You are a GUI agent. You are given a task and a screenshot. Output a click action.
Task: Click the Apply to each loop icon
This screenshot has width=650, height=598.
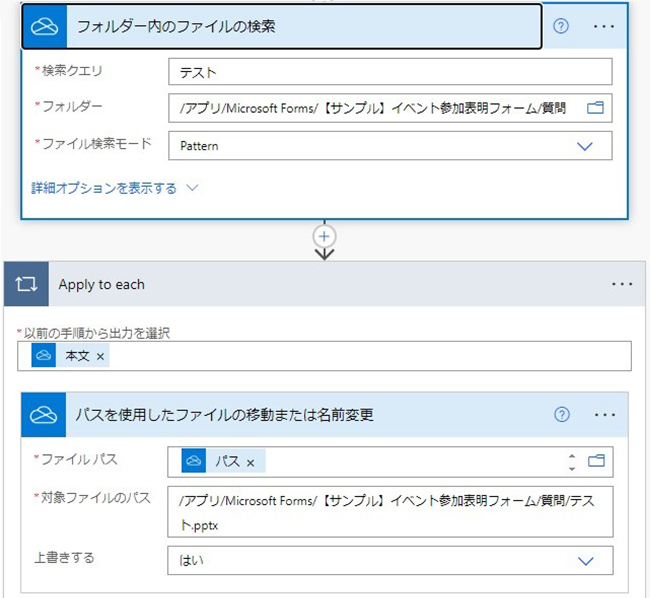tap(26, 284)
